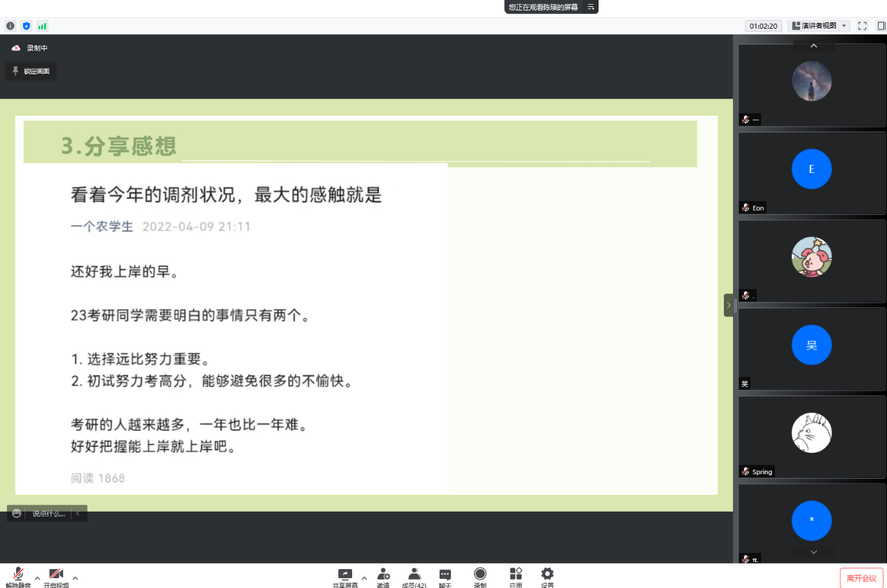Open the 共享屏幕 share screen icon

tap(344, 576)
